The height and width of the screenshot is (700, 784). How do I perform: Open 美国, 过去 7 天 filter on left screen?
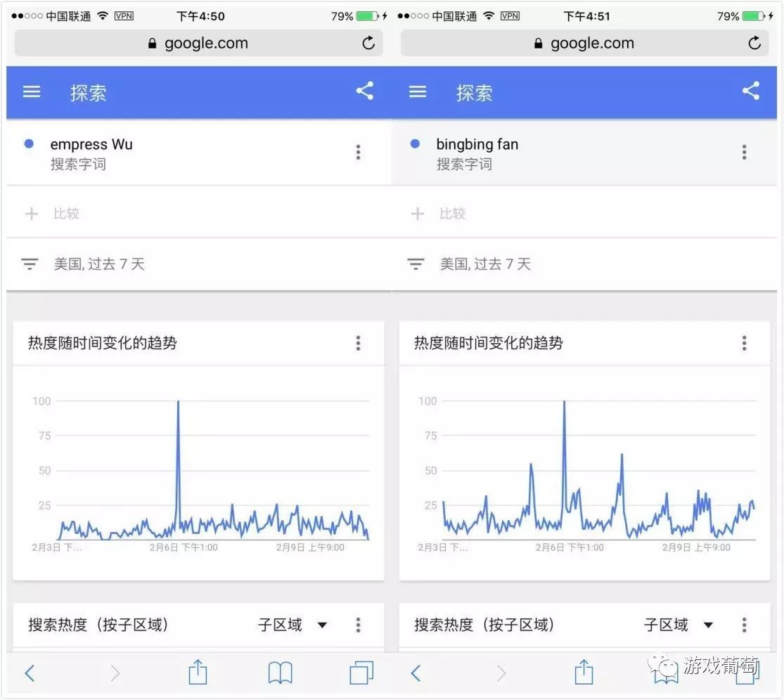99,264
